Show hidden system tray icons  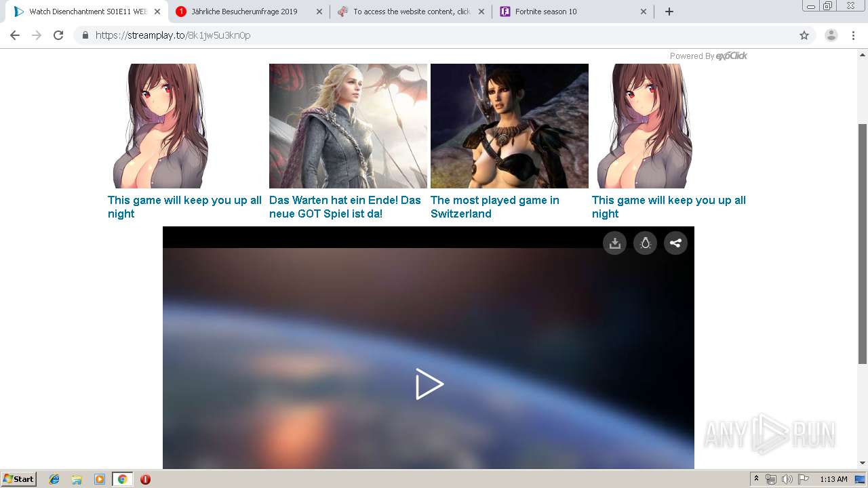pyautogui.click(x=757, y=479)
